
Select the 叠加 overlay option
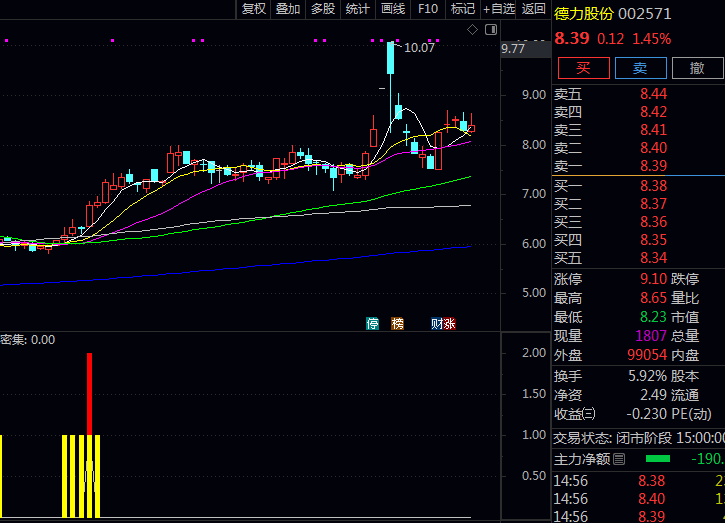pyautogui.click(x=288, y=9)
